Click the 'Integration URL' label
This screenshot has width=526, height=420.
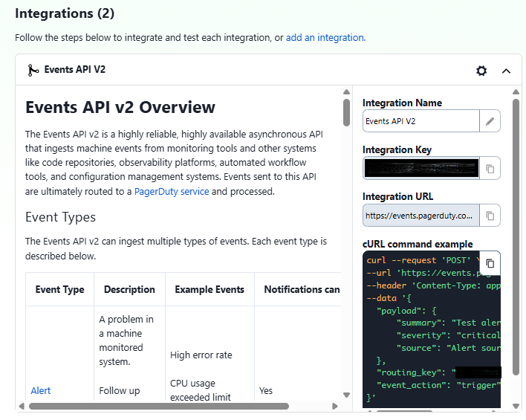(398, 196)
